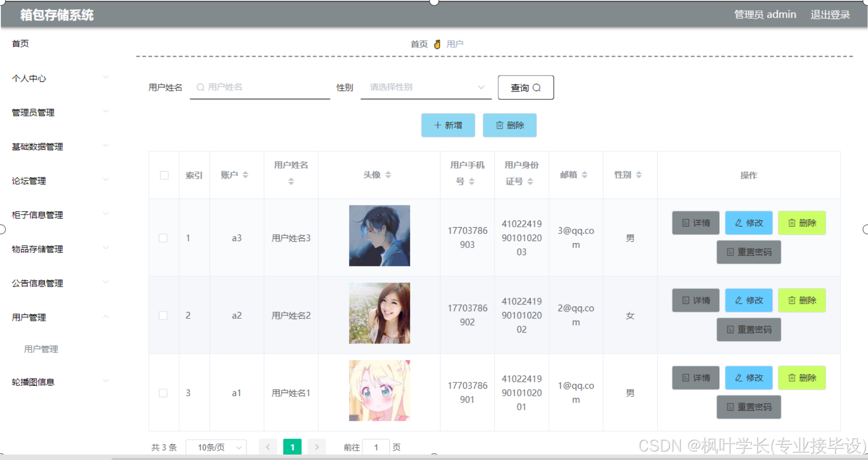868x460 pixels.
Task: Click 修改 for user a2
Action: [x=749, y=301]
